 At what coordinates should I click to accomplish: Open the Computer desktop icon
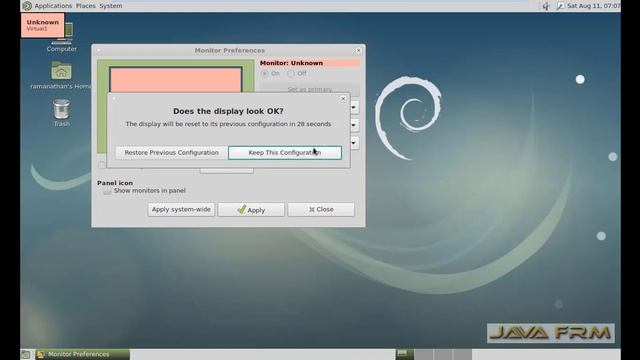tap(62, 38)
